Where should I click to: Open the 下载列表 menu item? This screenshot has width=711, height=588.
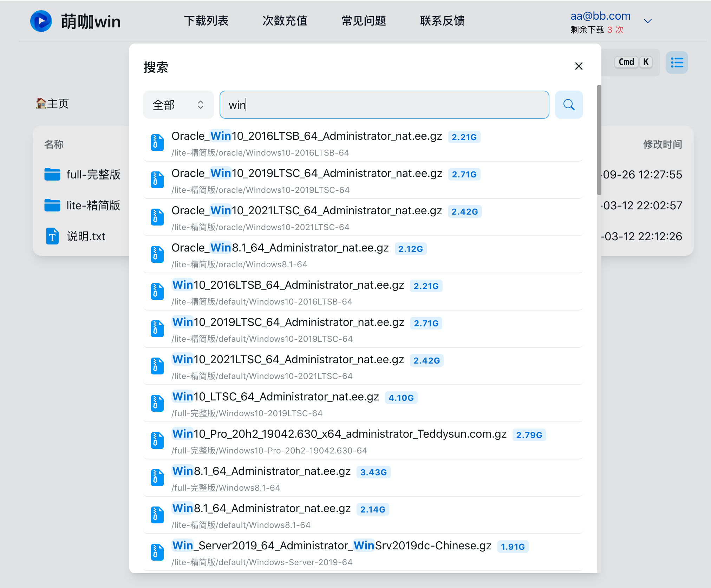click(x=206, y=21)
